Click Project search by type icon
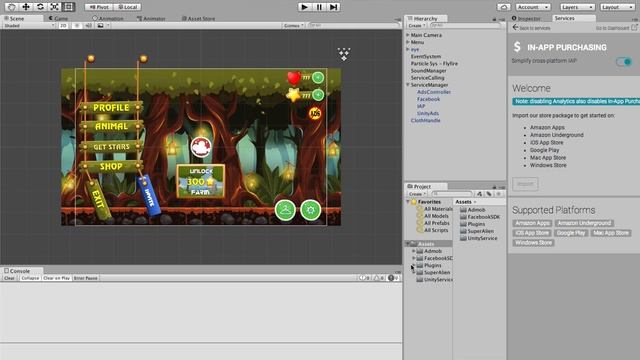This screenshot has width=640, height=360. coord(480,194)
